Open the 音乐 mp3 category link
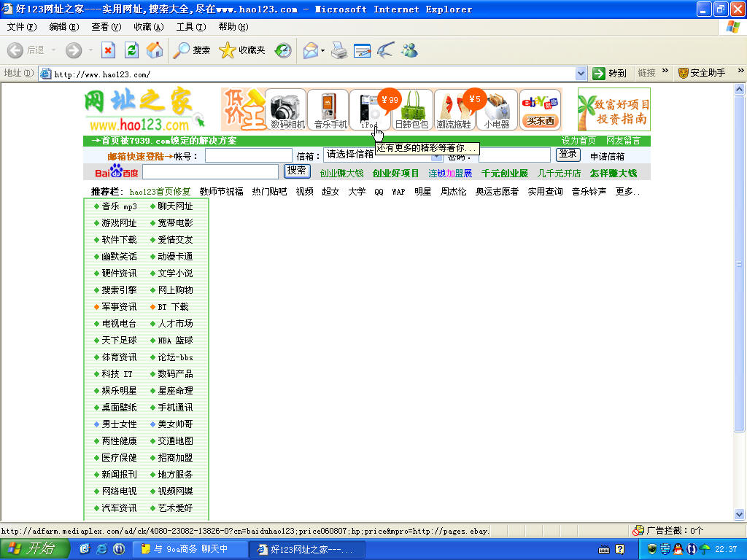 coord(119,206)
